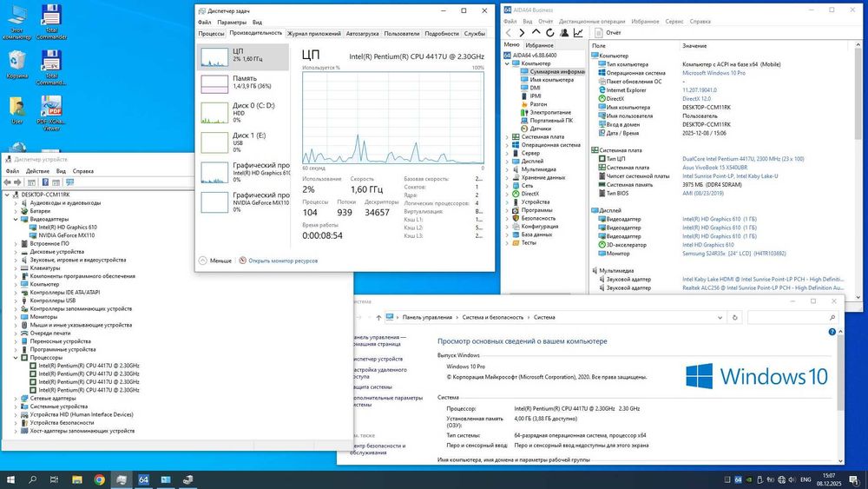
Task: Click Система и безопасность breadcrumb
Action: point(492,317)
